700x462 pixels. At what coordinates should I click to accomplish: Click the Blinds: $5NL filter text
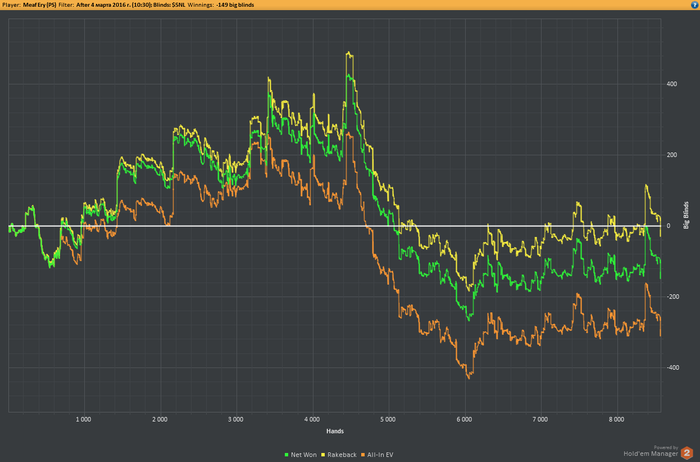(x=169, y=5)
